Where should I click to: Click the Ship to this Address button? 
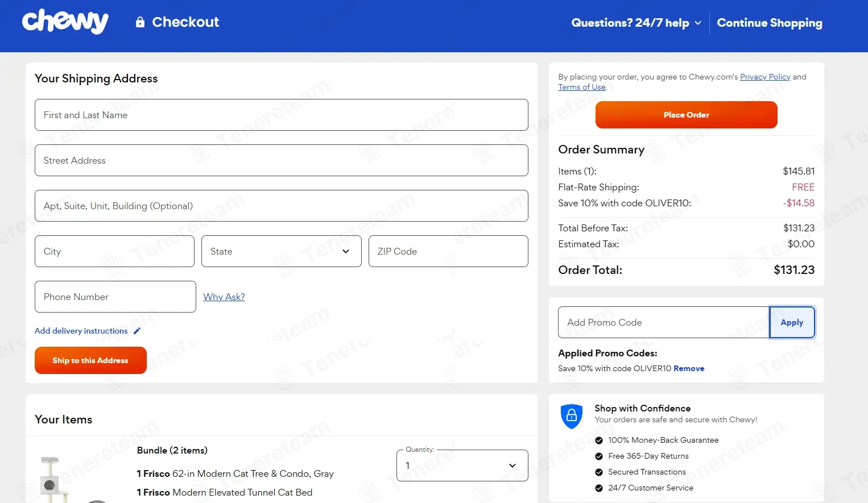click(x=90, y=360)
